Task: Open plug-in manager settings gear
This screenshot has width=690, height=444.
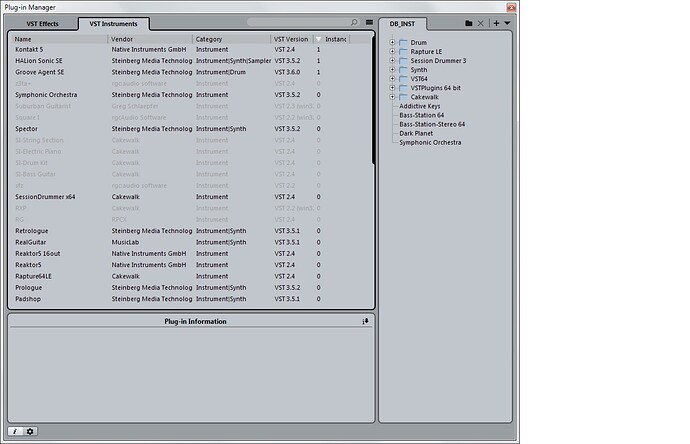Action: click(30, 431)
